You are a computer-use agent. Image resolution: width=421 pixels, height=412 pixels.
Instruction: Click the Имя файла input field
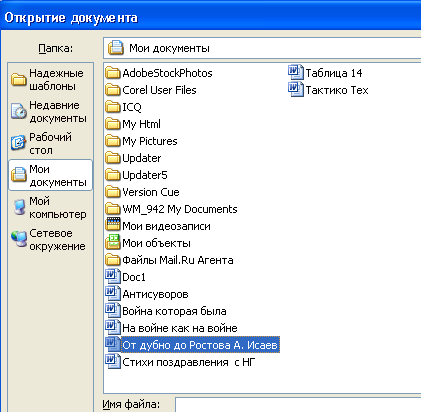[x=298, y=404]
